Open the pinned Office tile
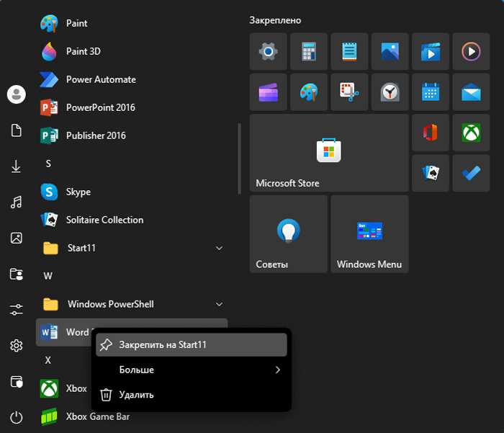This screenshot has height=433, width=504. [431, 133]
